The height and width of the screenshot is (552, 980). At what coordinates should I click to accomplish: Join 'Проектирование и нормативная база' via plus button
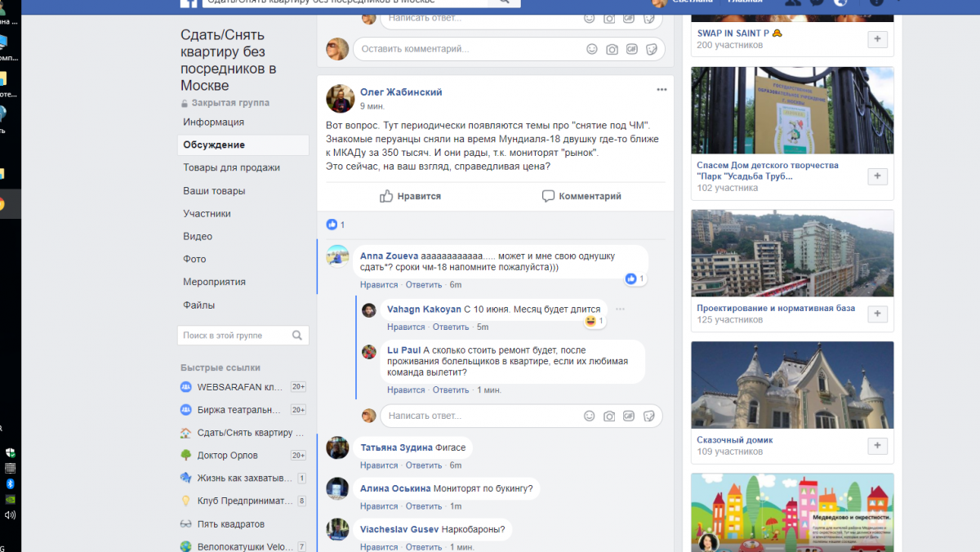(878, 314)
